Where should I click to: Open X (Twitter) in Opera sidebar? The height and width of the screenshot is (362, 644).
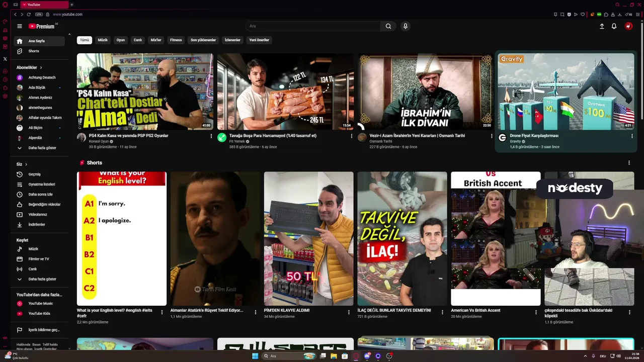coord(5,59)
